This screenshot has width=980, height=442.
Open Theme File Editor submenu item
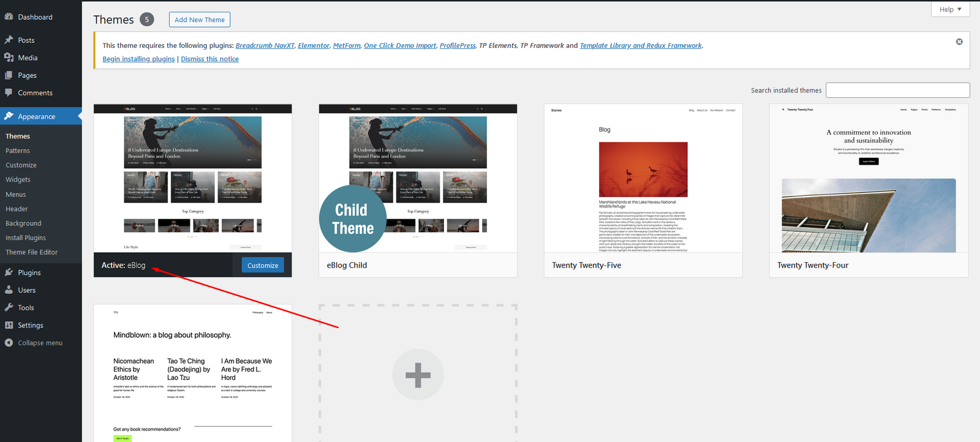click(31, 252)
